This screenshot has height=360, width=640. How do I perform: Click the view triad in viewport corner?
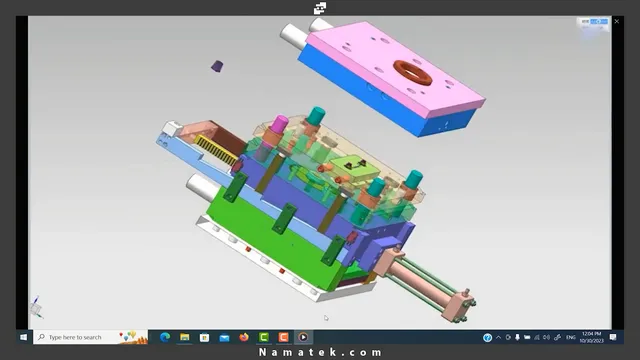pyautogui.click(x=36, y=307)
